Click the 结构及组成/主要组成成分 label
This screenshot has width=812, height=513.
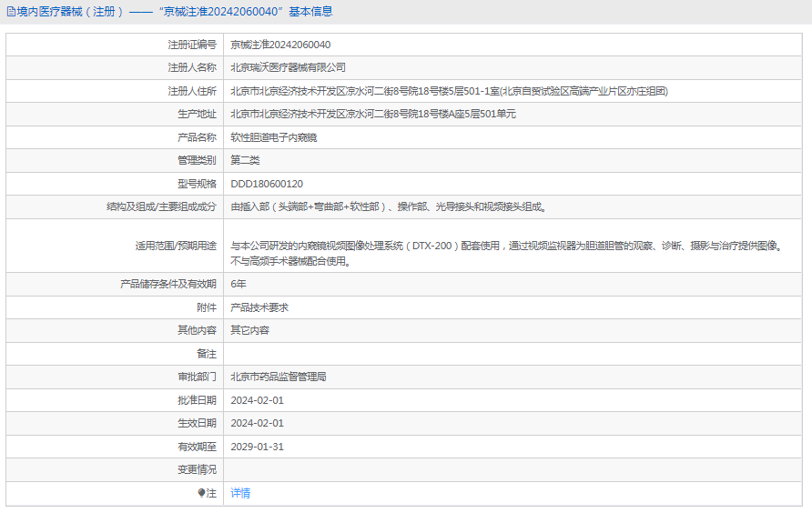click(161, 207)
